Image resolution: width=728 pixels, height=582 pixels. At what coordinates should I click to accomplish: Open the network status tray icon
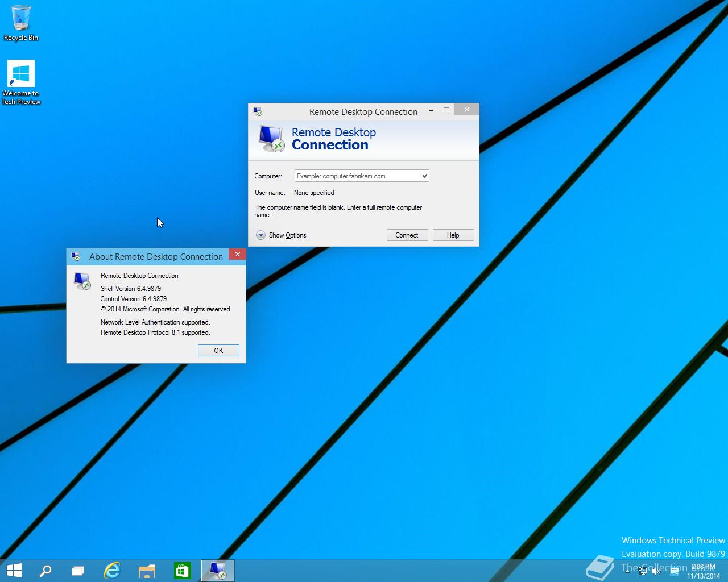tap(643, 571)
